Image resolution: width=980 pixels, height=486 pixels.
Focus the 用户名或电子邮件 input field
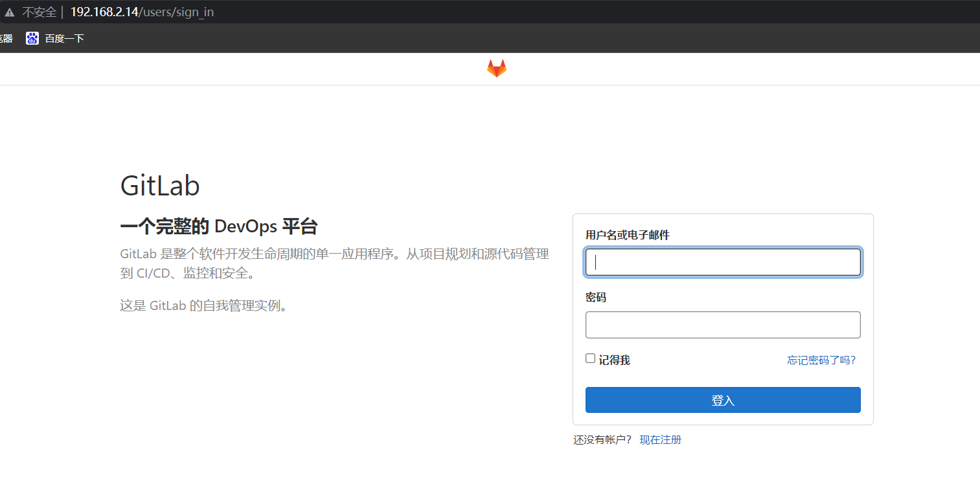click(723, 262)
